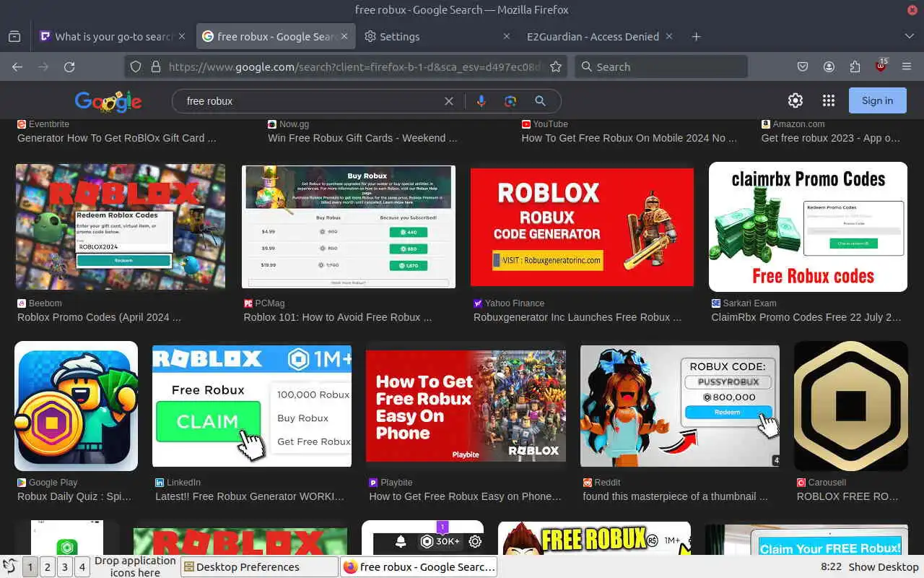
Task: Close the Settings tab
Action: 507,36
